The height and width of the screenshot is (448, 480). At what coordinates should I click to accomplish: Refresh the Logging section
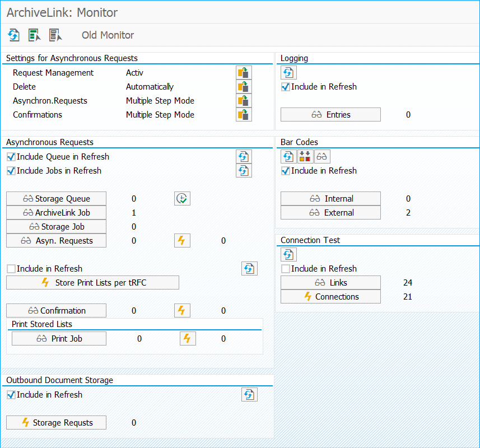tap(288, 73)
